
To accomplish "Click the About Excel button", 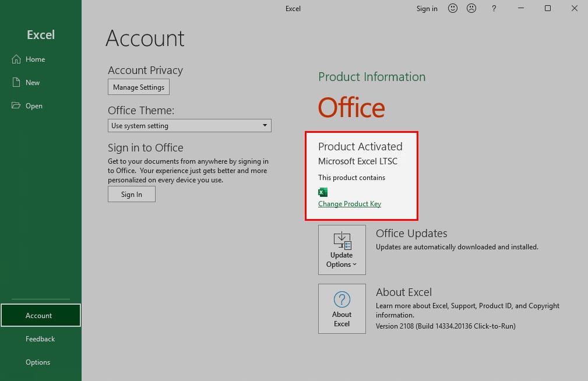I will click(x=342, y=309).
